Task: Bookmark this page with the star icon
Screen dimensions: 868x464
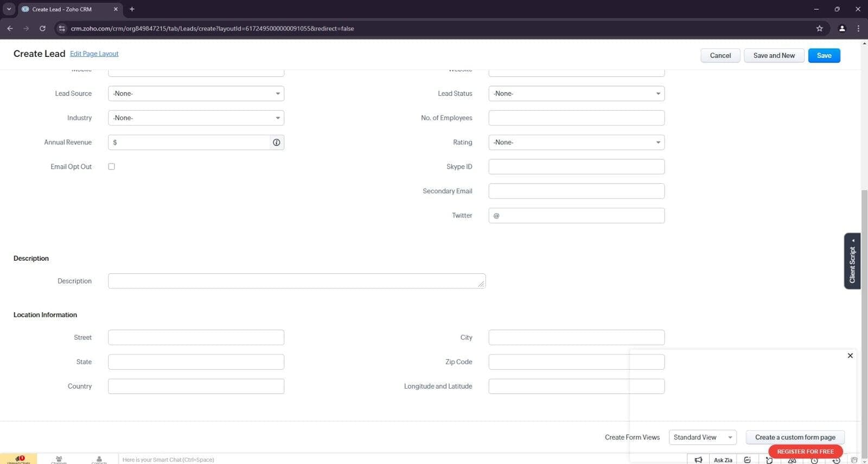Action: pos(819,28)
